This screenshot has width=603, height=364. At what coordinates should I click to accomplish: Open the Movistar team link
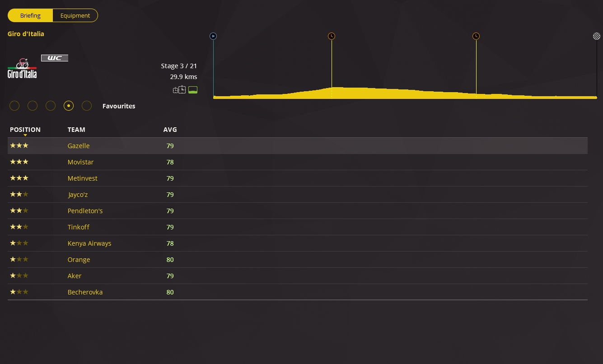click(81, 162)
